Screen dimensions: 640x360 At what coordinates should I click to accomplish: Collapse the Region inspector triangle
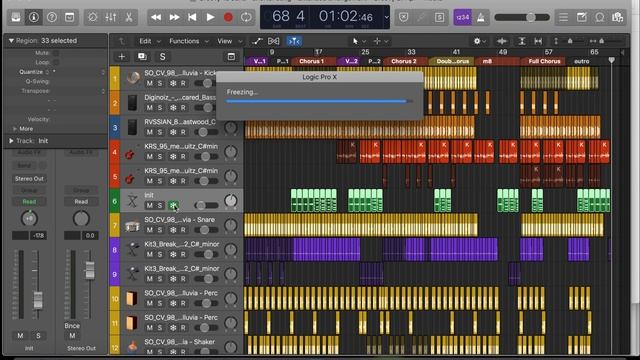click(x=11, y=40)
